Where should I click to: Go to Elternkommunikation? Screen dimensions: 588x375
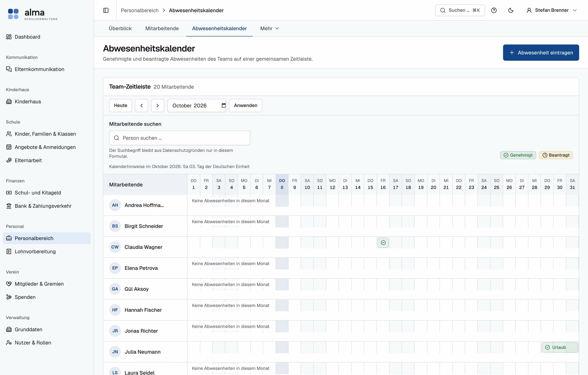[x=47, y=69]
